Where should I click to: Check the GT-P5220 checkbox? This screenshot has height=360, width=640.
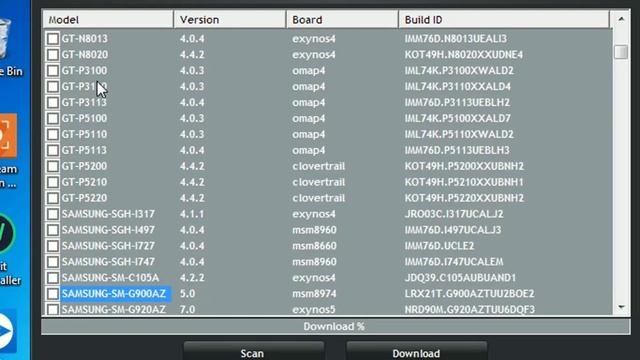(x=53, y=198)
